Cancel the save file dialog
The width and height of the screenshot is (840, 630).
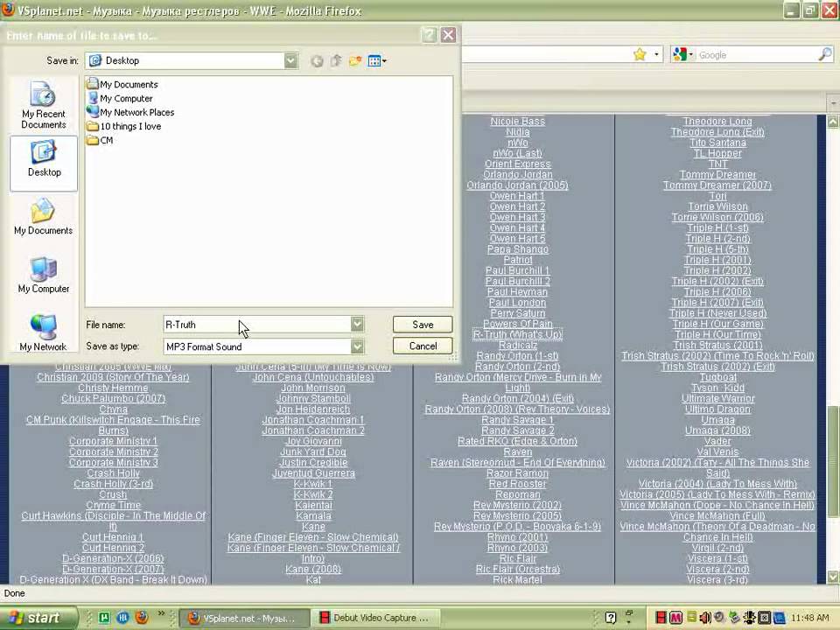pos(422,346)
